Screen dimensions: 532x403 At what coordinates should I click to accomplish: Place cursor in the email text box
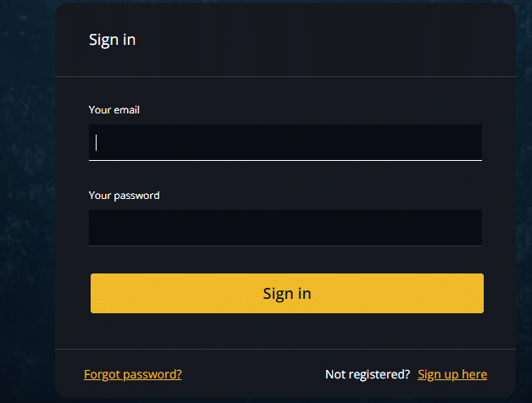[285, 142]
